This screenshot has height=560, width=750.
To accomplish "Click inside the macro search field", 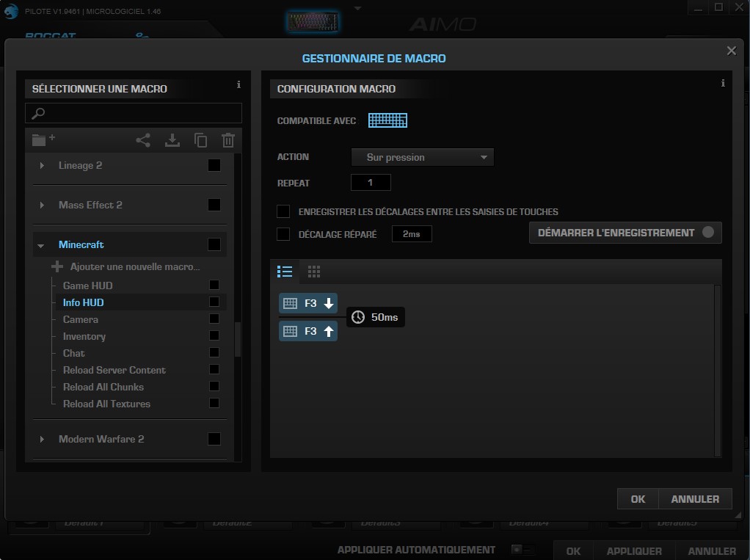I will 133,113.
